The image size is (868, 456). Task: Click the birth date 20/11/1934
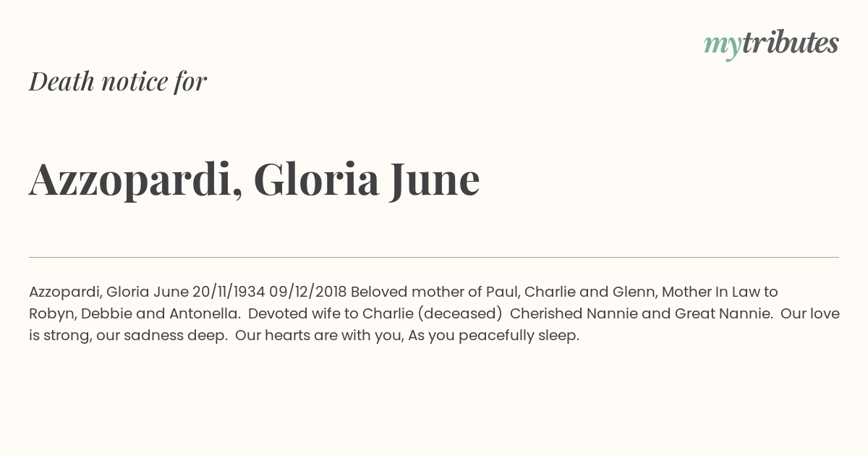(229, 292)
